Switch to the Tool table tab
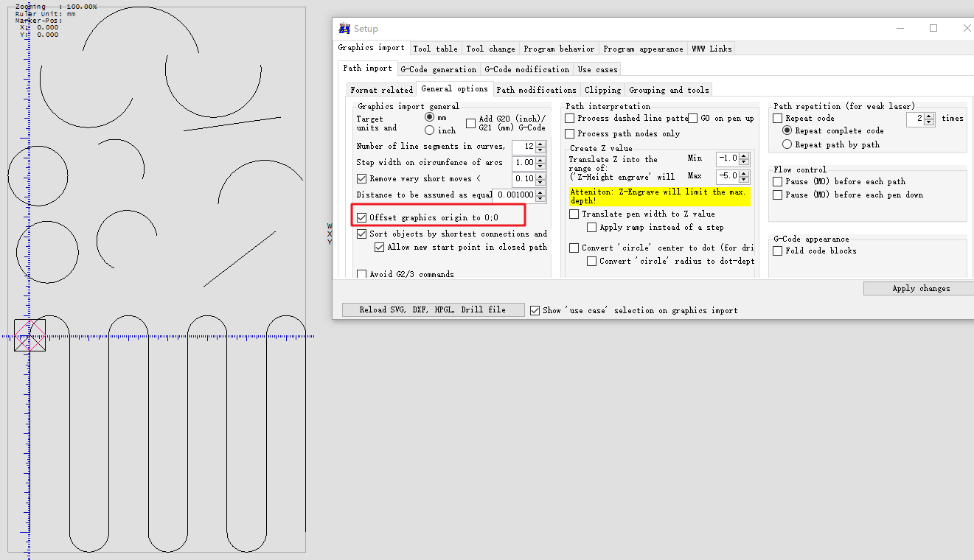This screenshot has width=974, height=560. (435, 49)
